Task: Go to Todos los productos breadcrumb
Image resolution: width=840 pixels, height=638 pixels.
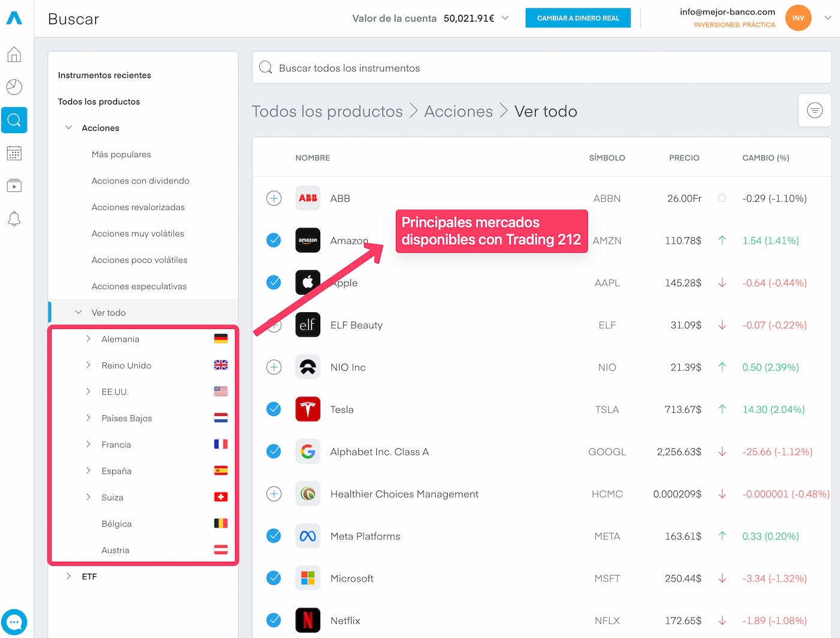Action: (x=327, y=111)
